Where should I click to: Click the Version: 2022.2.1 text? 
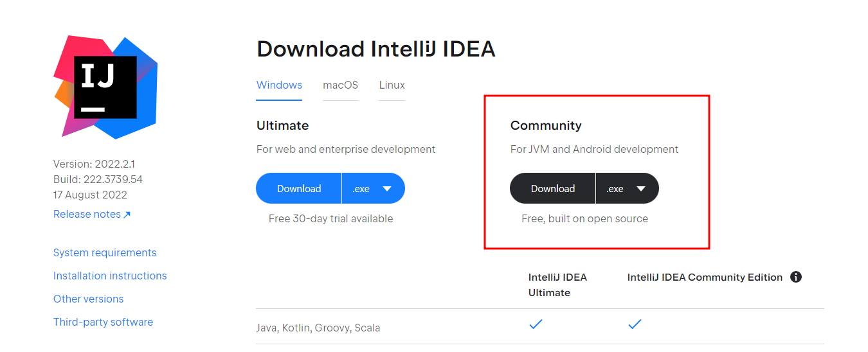[x=94, y=164]
